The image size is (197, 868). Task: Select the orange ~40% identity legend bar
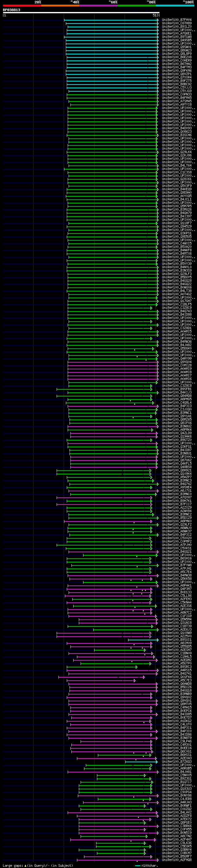pos(60,6)
